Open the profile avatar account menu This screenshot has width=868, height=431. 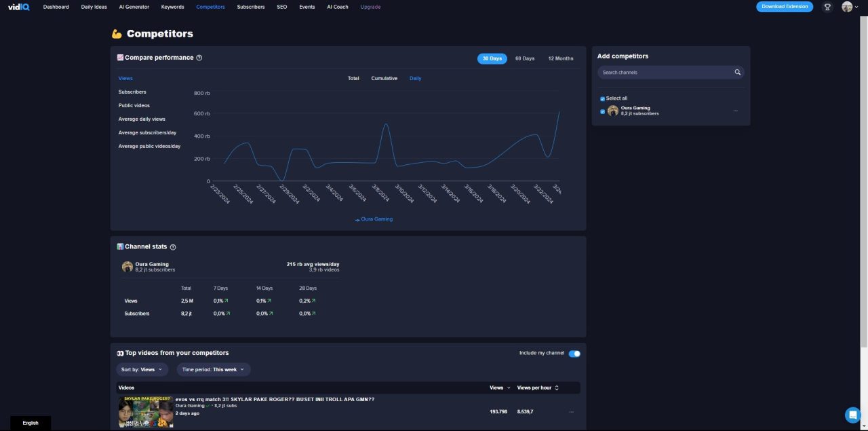(848, 7)
